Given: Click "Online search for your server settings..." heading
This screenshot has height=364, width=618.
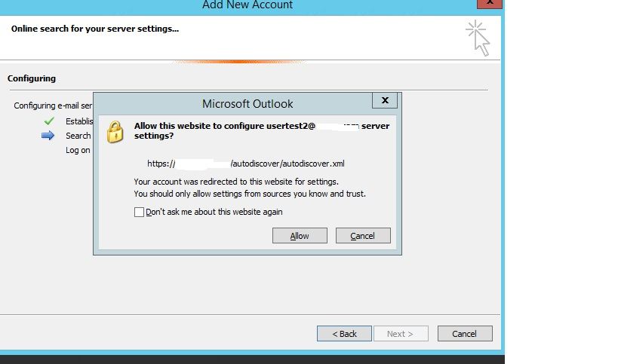Looking at the screenshot, I should 95,29.
